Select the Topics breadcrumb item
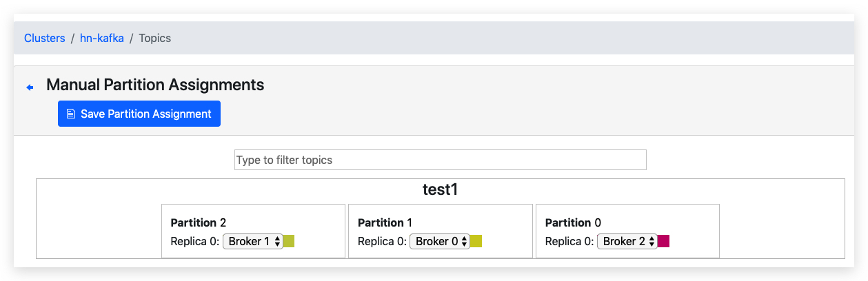The height and width of the screenshot is (281, 868). pos(155,38)
